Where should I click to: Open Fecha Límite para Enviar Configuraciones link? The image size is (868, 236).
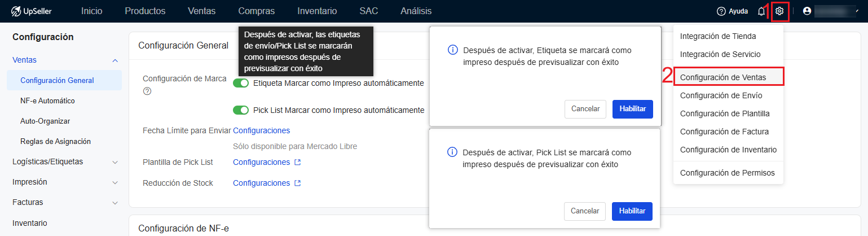coord(261,130)
